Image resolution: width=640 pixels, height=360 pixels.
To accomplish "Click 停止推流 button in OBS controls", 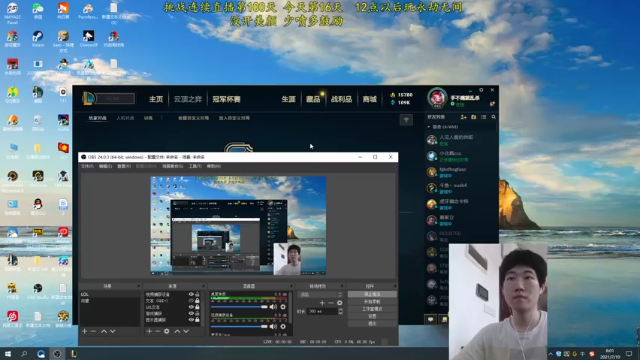I will 372,294.
